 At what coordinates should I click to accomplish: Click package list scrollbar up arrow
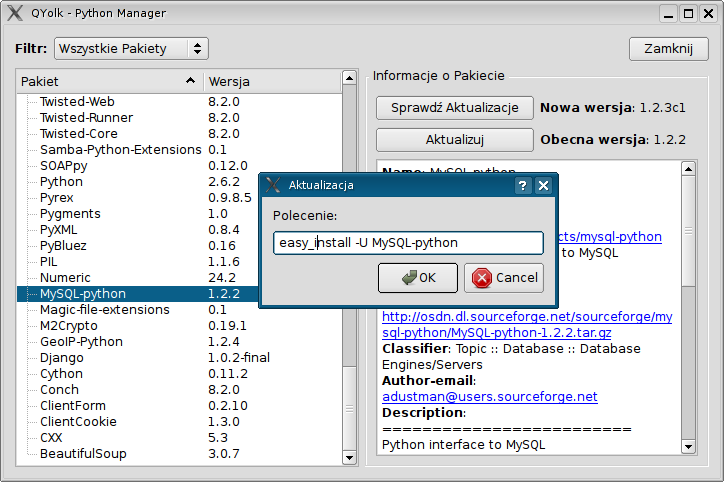pyautogui.click(x=349, y=77)
